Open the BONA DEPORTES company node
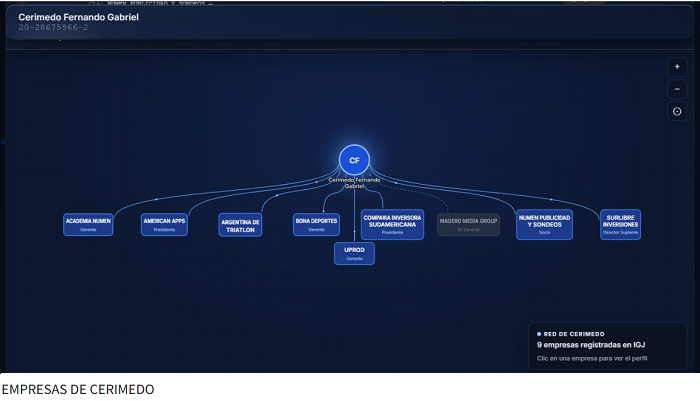The width and height of the screenshot is (700, 401). coord(316,224)
